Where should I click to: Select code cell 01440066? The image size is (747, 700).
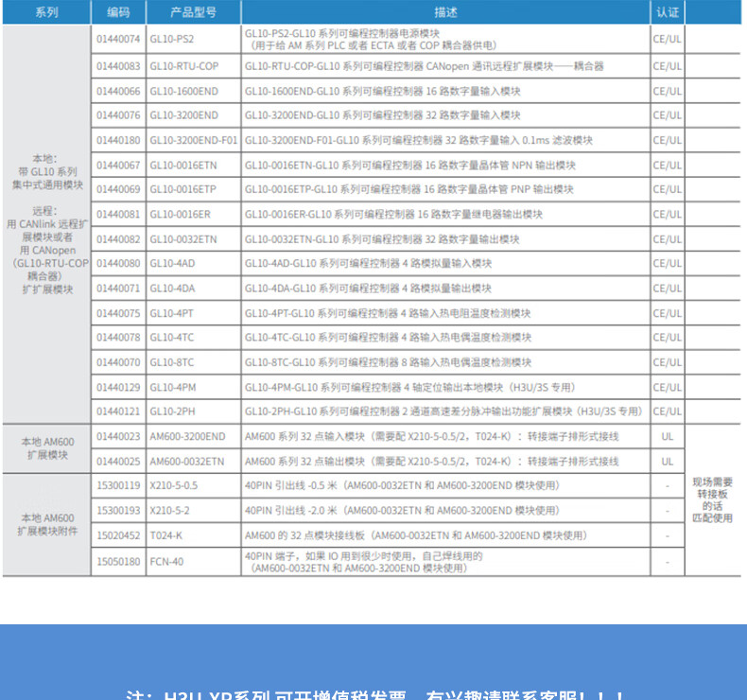point(118,91)
